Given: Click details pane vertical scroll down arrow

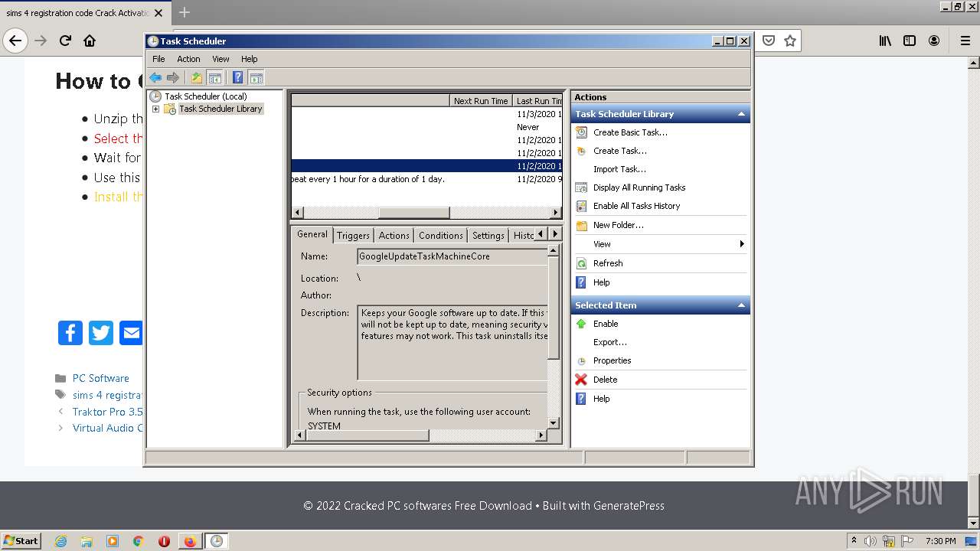Looking at the screenshot, I should click(554, 422).
